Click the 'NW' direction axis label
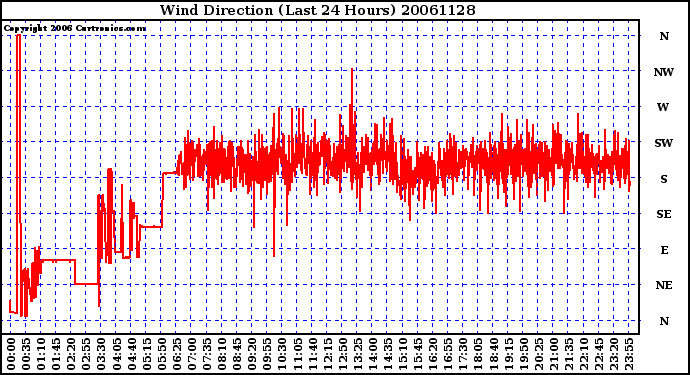The image size is (690, 375). 664,72
